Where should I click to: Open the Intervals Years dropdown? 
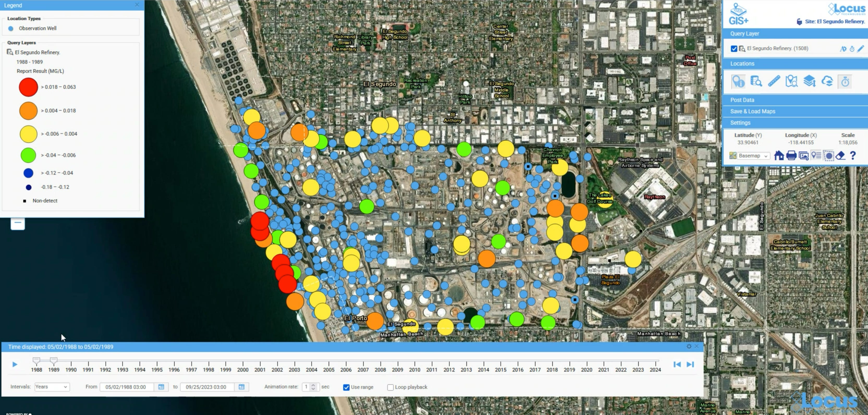tap(52, 387)
